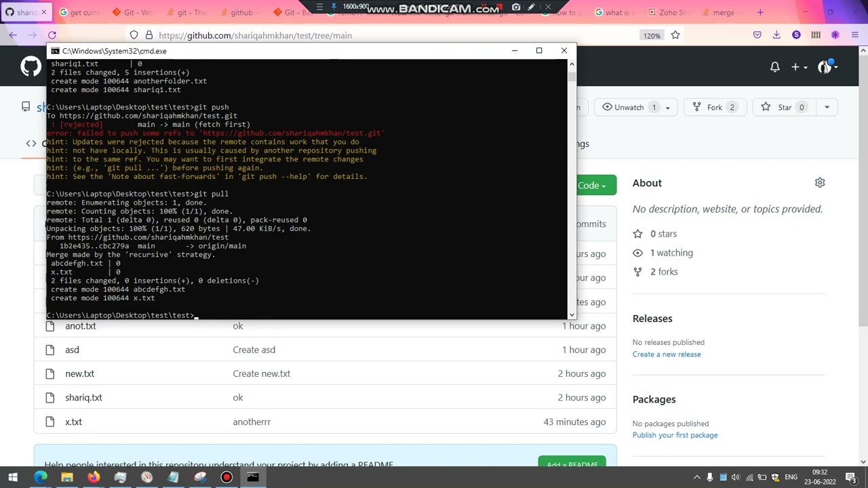Open the 1 watching link
Screen dimensions: 868x488
671,253
